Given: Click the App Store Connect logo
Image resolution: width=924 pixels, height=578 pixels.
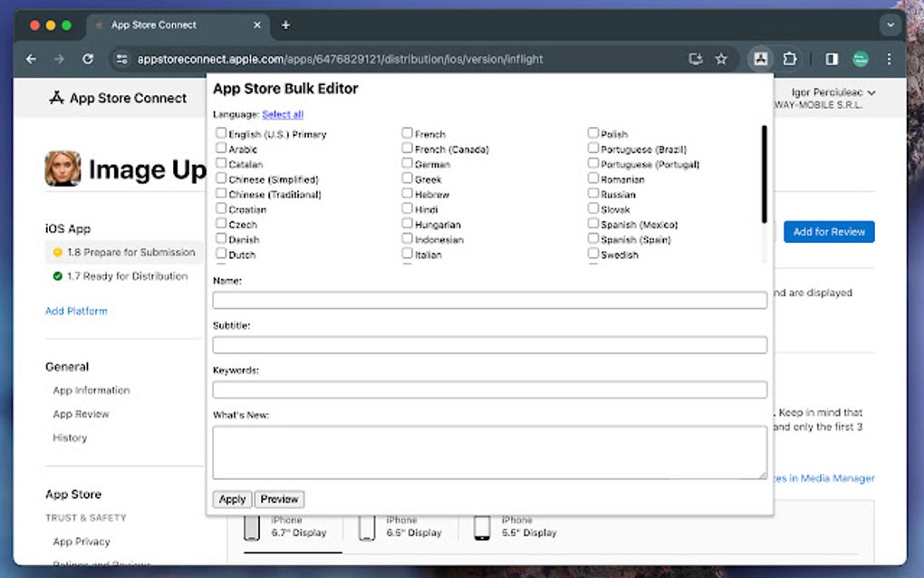Looking at the screenshot, I should pos(118,98).
